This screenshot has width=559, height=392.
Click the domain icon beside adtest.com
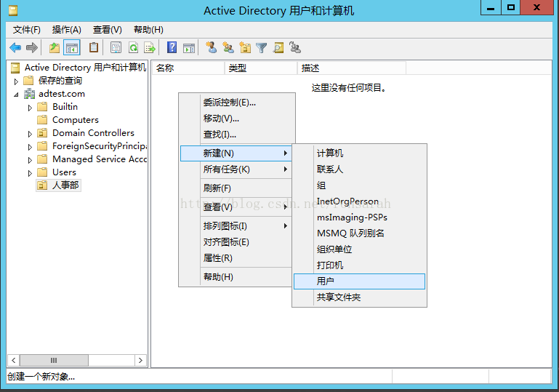click(x=29, y=94)
